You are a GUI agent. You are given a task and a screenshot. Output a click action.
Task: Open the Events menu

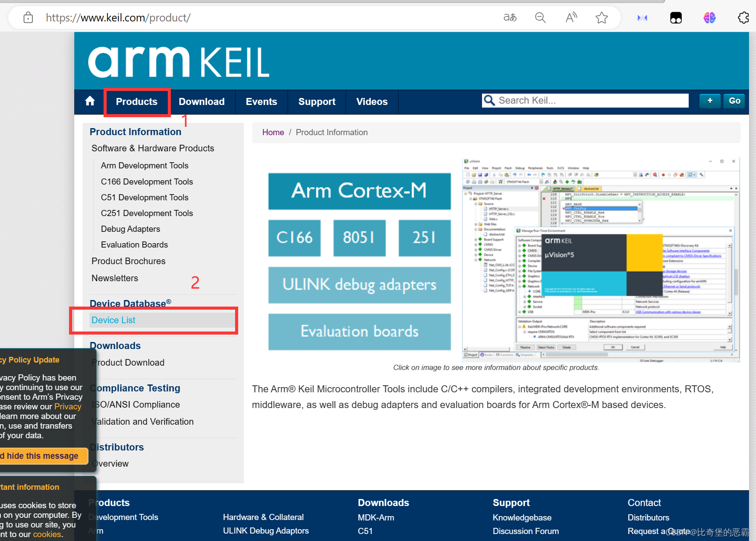coord(261,102)
